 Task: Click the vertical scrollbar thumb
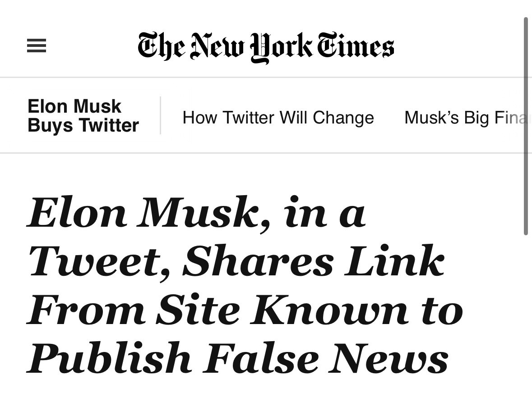click(526, 126)
